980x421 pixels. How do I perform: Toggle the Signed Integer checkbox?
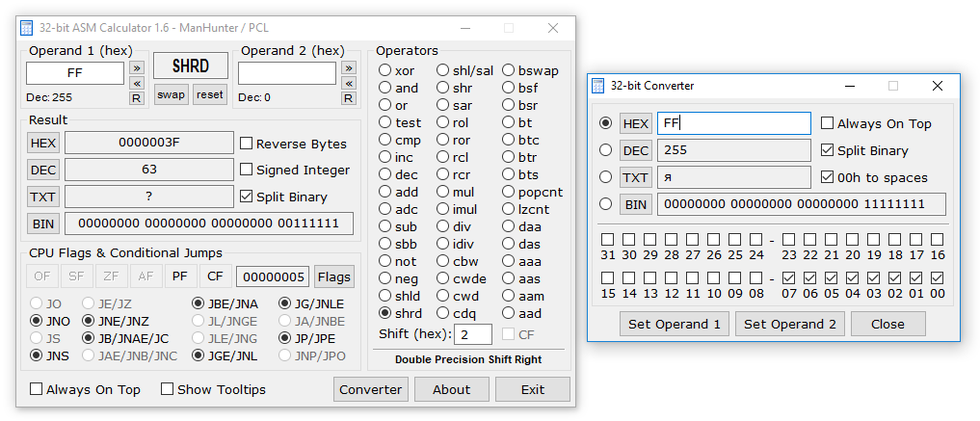(x=247, y=171)
